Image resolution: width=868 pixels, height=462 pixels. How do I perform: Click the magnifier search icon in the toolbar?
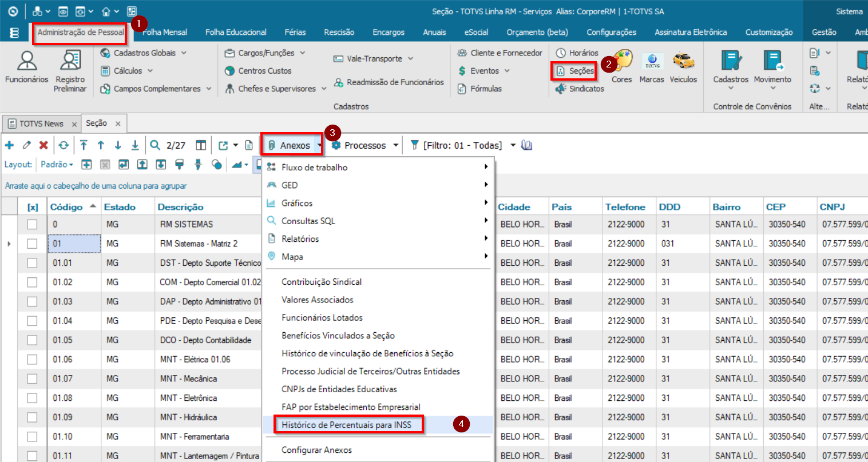tap(155, 145)
